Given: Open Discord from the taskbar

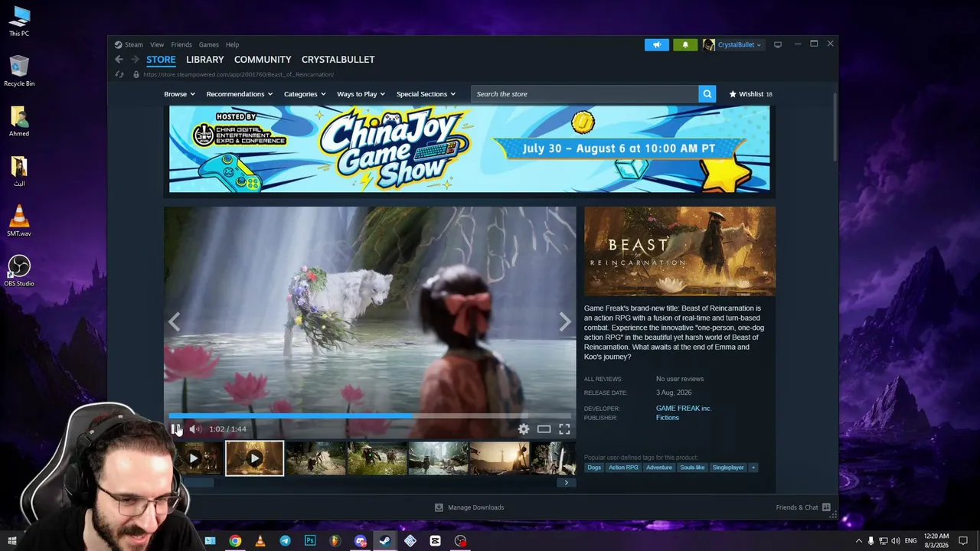Looking at the screenshot, I should coord(361,541).
